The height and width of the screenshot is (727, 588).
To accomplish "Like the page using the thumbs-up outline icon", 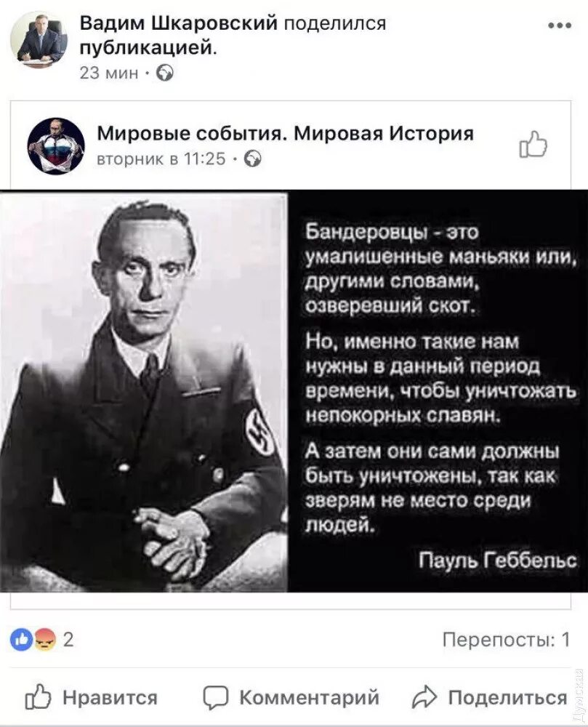I will pos(533,145).
